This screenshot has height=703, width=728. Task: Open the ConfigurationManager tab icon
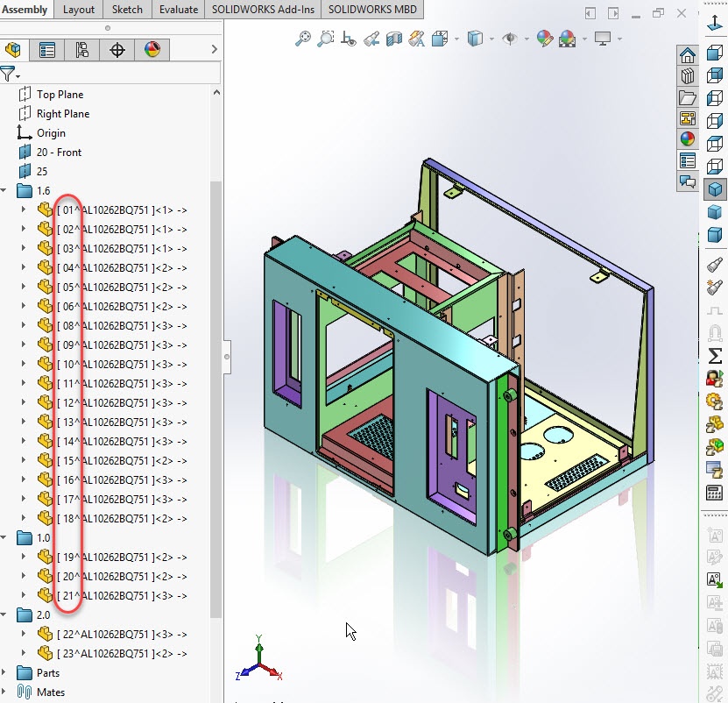[x=81, y=49]
